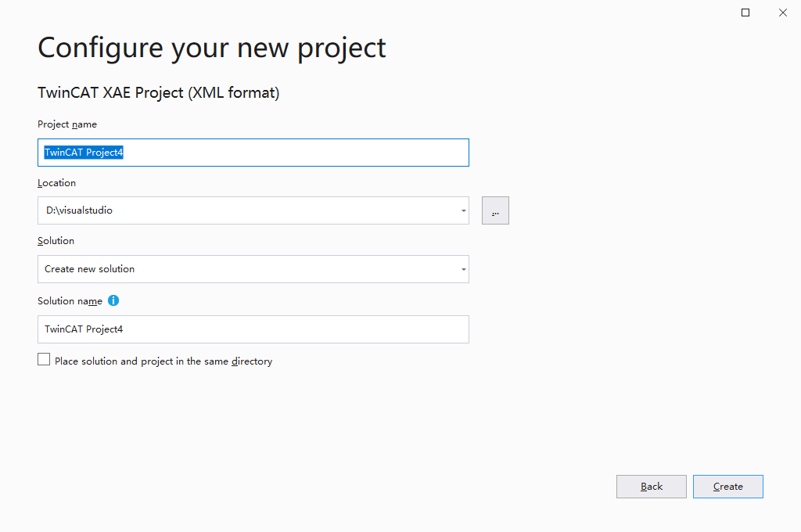Click the Solution label above the combo box
801x532 pixels.
click(56, 241)
